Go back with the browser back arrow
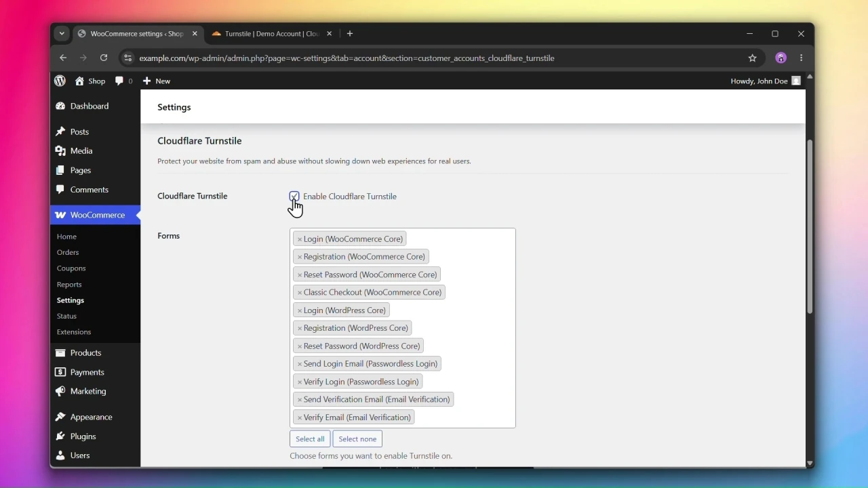The image size is (868, 488). coord(62,58)
